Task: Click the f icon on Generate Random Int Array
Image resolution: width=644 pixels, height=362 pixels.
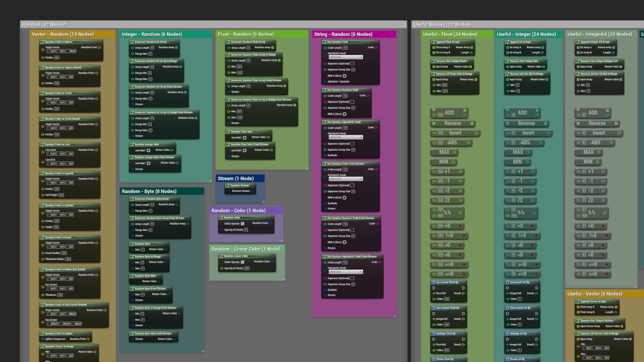Action: click(x=133, y=42)
